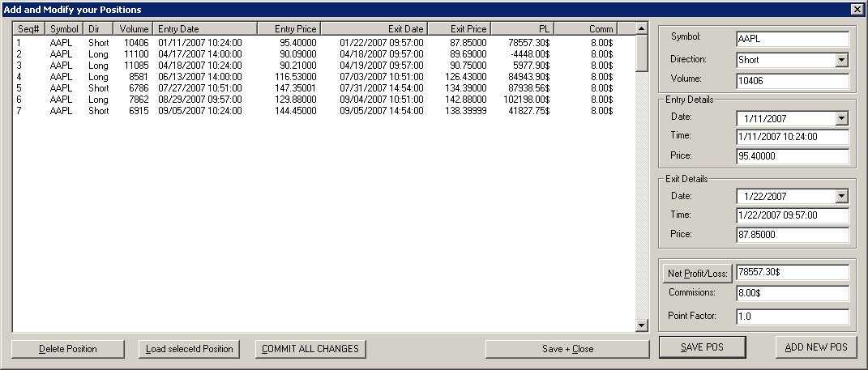The image size is (868, 370).
Task: Click entry date 08/29/2007 09:57:00
Action: click(200, 100)
